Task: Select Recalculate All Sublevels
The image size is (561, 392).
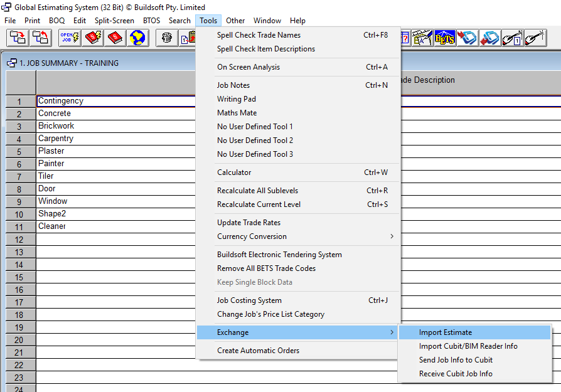Action: tap(257, 191)
